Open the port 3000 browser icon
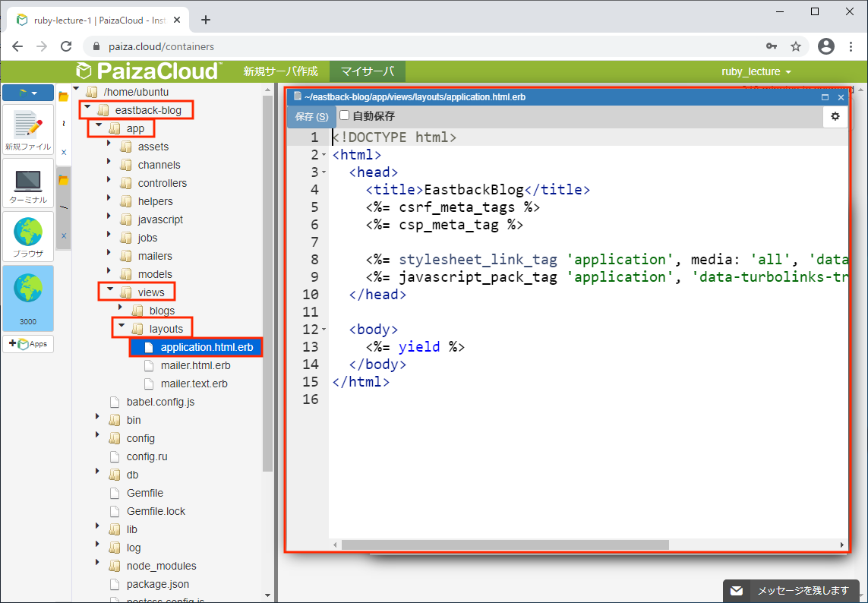This screenshot has height=603, width=868. tap(28, 298)
